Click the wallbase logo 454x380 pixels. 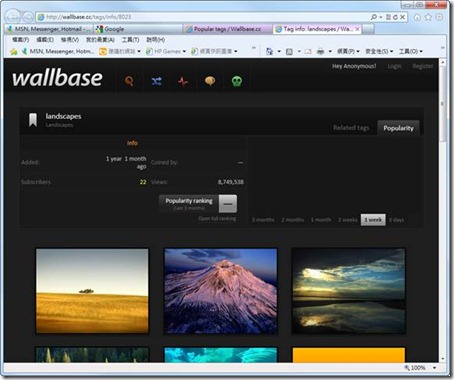tap(57, 78)
